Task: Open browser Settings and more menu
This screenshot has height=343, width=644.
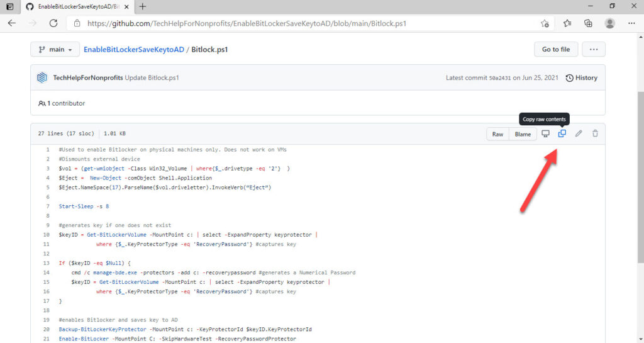Action: 631,23
